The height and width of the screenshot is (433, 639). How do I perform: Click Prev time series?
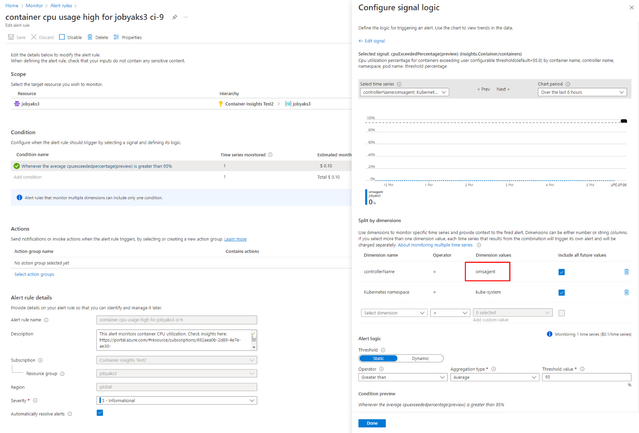[x=483, y=89]
